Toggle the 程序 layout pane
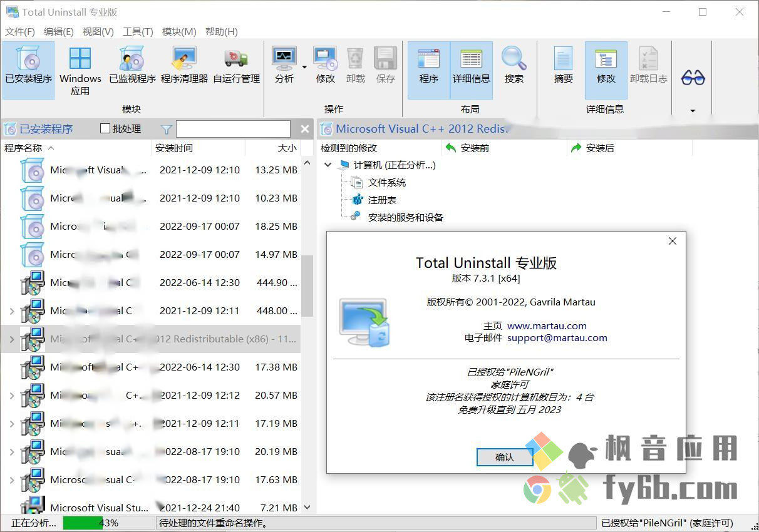 (429, 70)
